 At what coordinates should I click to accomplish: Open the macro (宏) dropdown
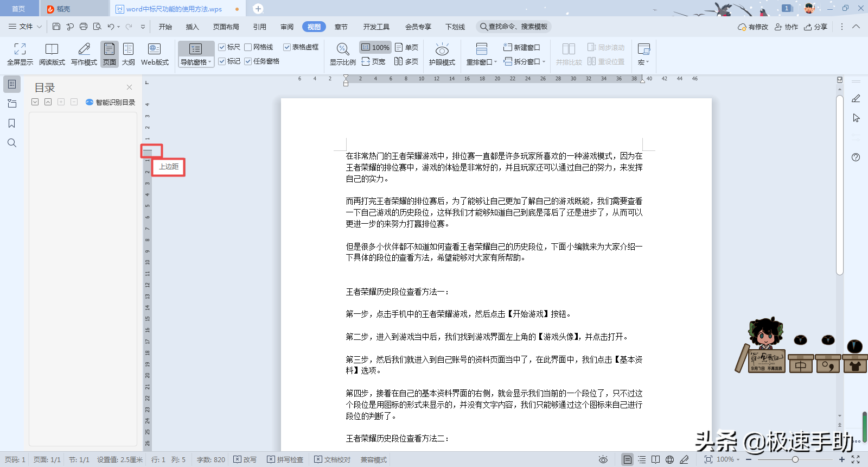pos(643,62)
